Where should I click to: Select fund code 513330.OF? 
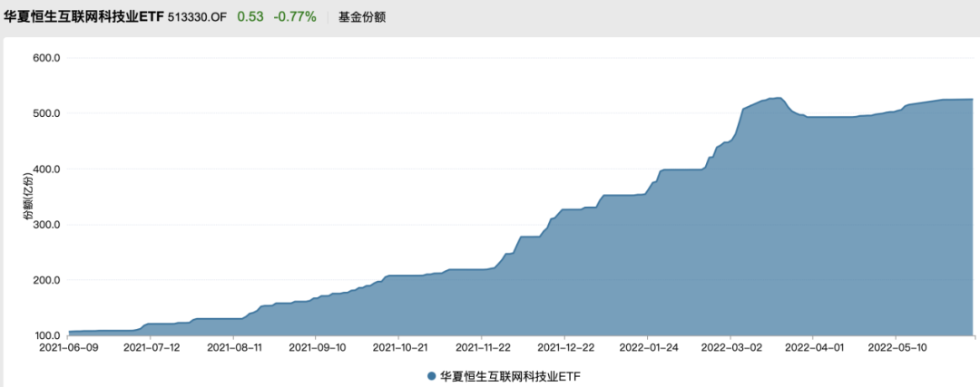point(198,17)
